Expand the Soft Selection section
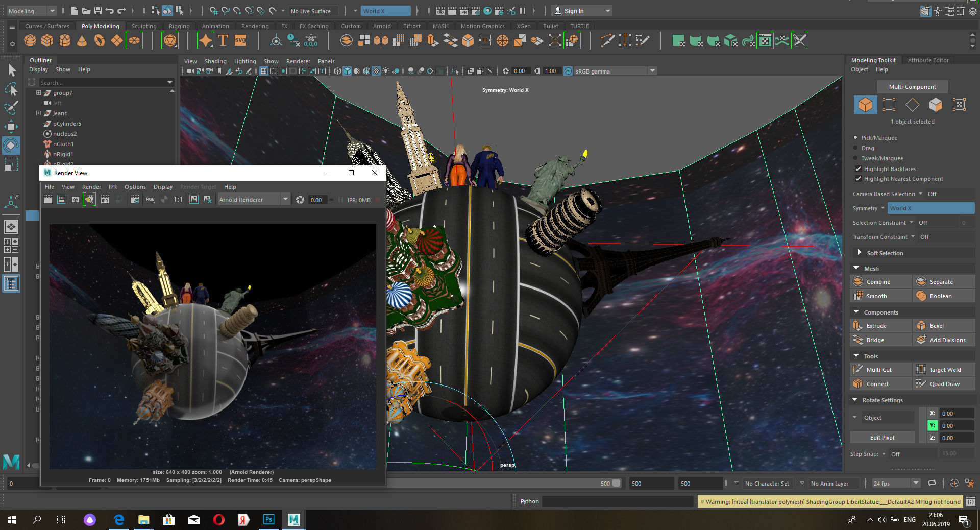 pos(860,253)
